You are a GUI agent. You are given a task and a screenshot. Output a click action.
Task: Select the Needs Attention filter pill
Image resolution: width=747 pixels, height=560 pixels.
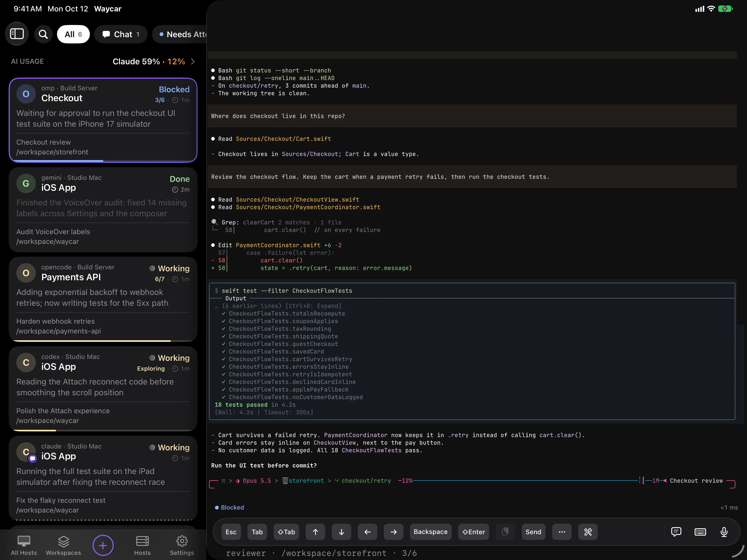180,34
